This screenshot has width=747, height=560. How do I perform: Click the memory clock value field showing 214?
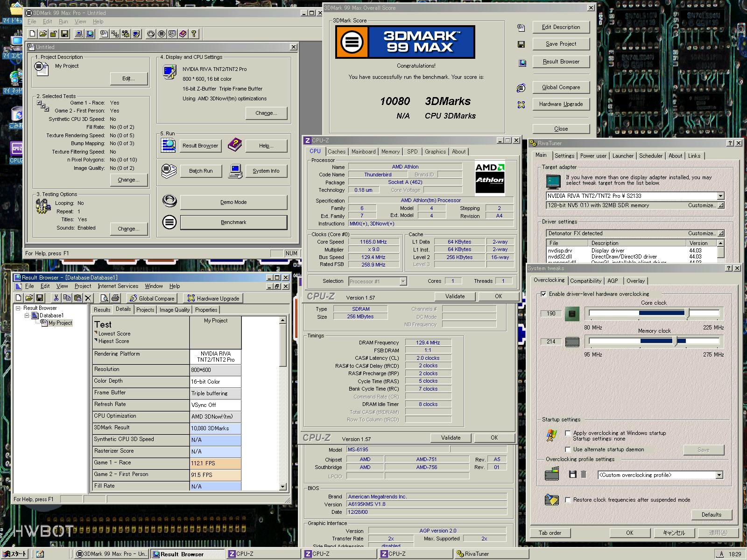pyautogui.click(x=551, y=342)
